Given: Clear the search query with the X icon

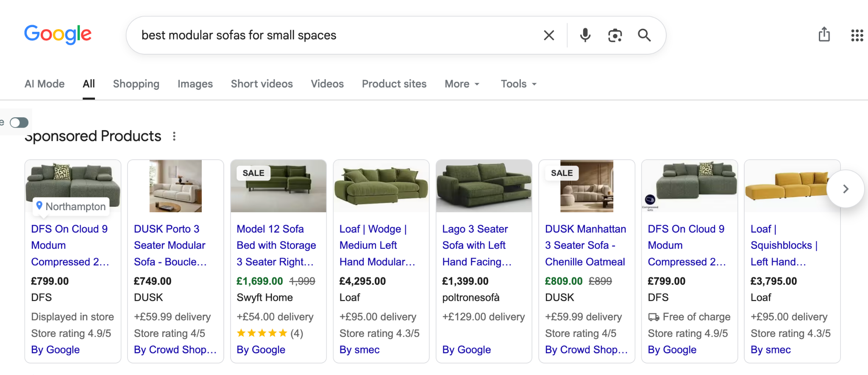Looking at the screenshot, I should click(549, 35).
